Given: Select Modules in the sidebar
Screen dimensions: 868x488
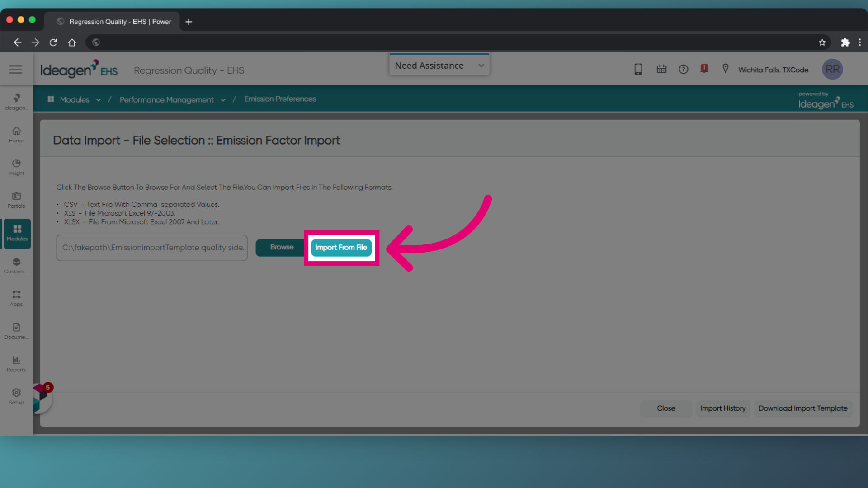Looking at the screenshot, I should (17, 233).
